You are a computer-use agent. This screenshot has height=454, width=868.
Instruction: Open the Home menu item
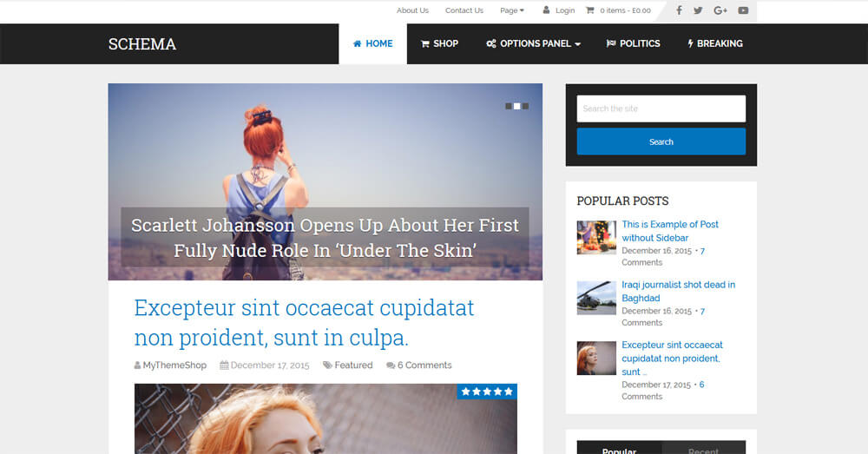click(372, 43)
